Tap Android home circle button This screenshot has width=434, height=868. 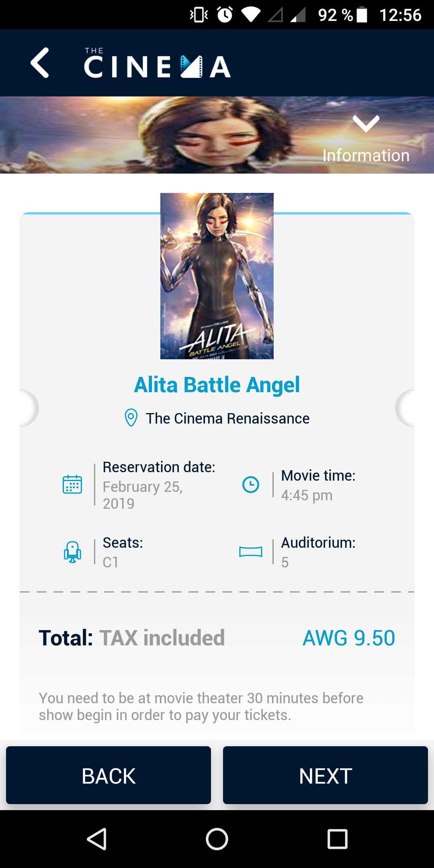(x=217, y=839)
